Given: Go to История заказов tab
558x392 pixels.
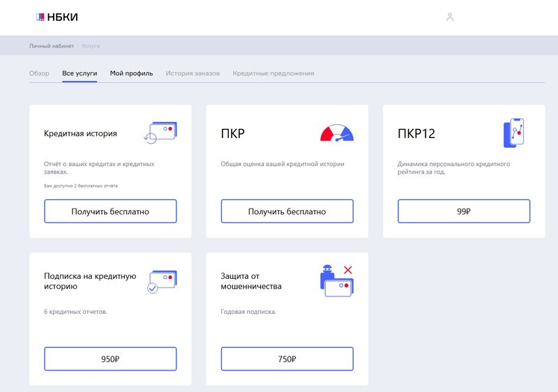Looking at the screenshot, I should (x=193, y=73).
